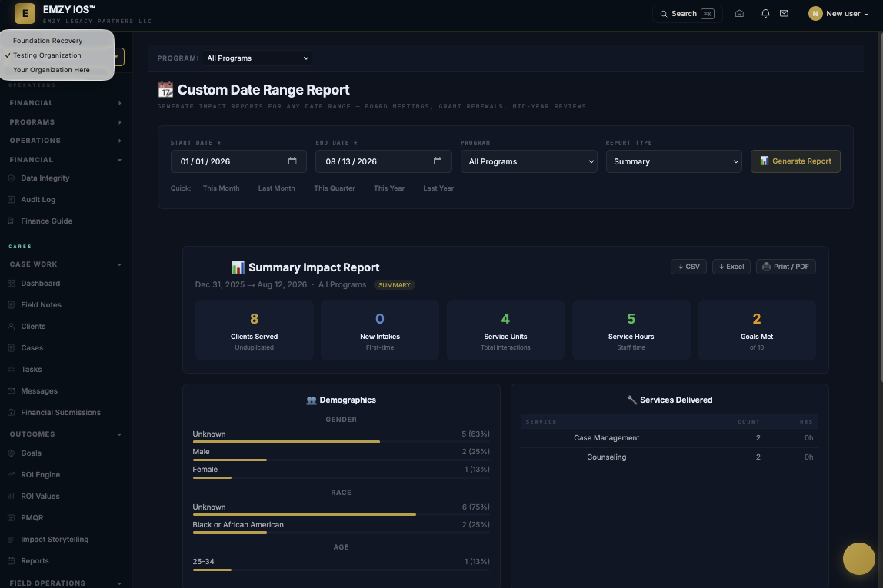Choose the This Month quick range
883x588 pixels.
click(x=221, y=188)
